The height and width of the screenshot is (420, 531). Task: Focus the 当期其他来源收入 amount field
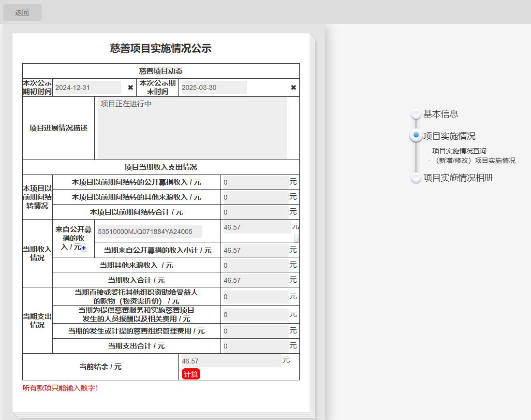(255, 265)
